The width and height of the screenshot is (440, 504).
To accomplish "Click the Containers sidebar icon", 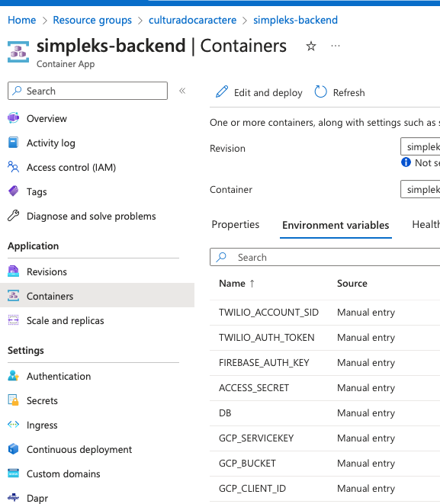I will tap(13, 296).
